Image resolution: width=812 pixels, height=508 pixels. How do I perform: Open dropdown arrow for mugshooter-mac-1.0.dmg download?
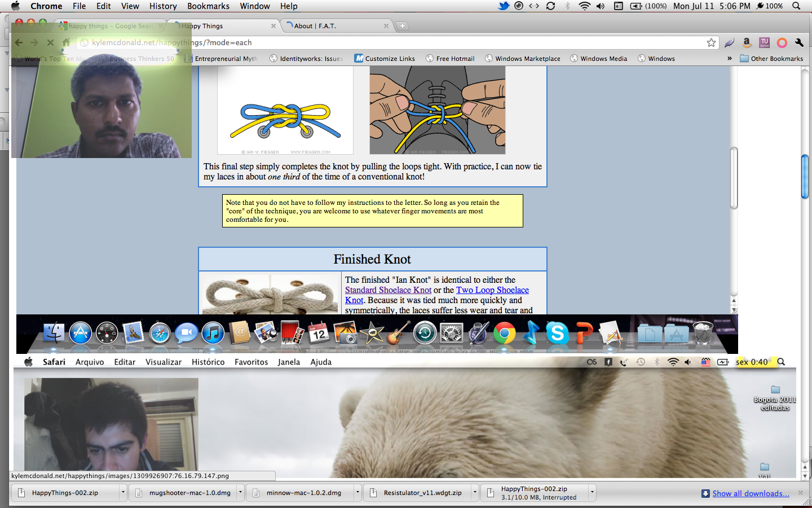(240, 493)
